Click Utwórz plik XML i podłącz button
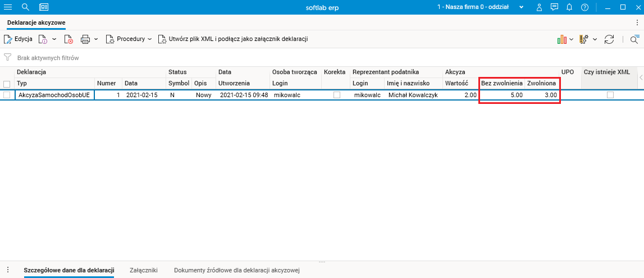The height and width of the screenshot is (278, 644). 233,39
